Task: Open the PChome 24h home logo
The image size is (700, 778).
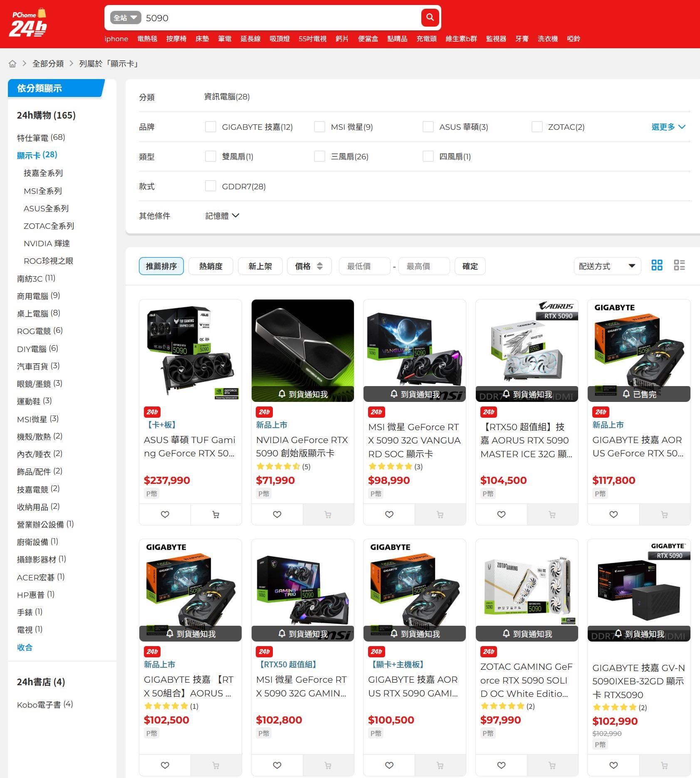Action: [28, 23]
